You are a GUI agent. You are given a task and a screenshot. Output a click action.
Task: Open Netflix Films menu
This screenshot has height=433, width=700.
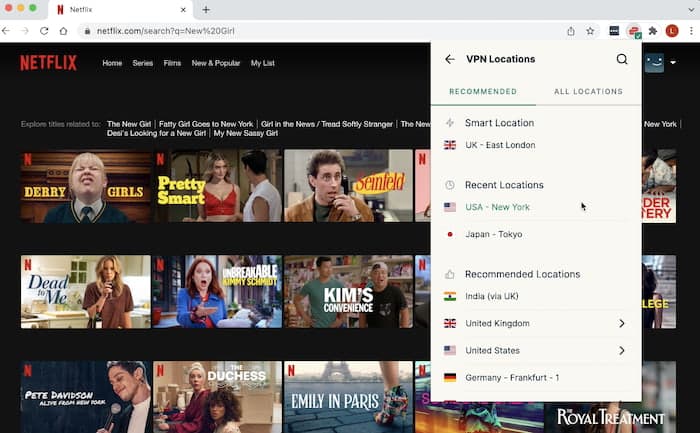click(x=172, y=63)
